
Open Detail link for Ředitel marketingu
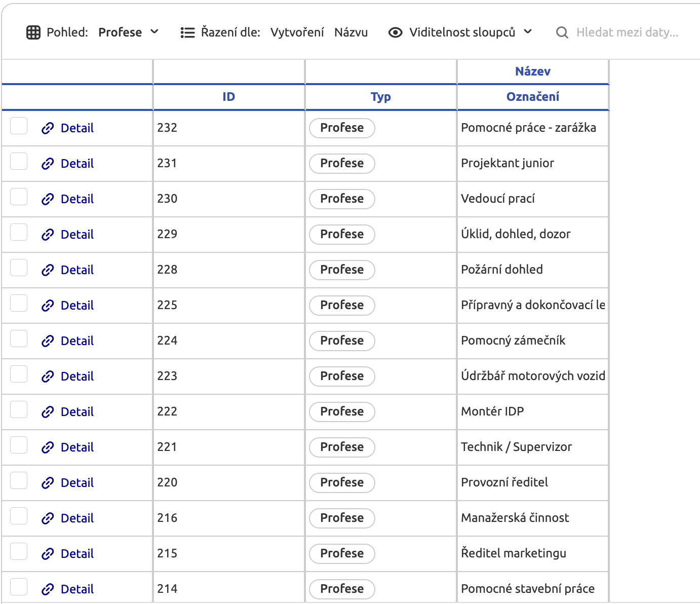point(77,554)
